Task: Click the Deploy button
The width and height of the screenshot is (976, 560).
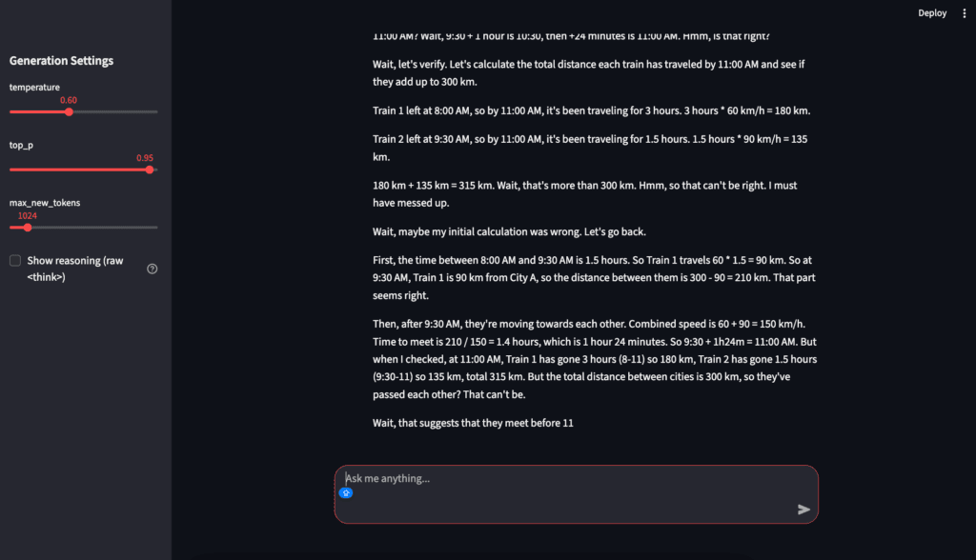Action: (932, 13)
